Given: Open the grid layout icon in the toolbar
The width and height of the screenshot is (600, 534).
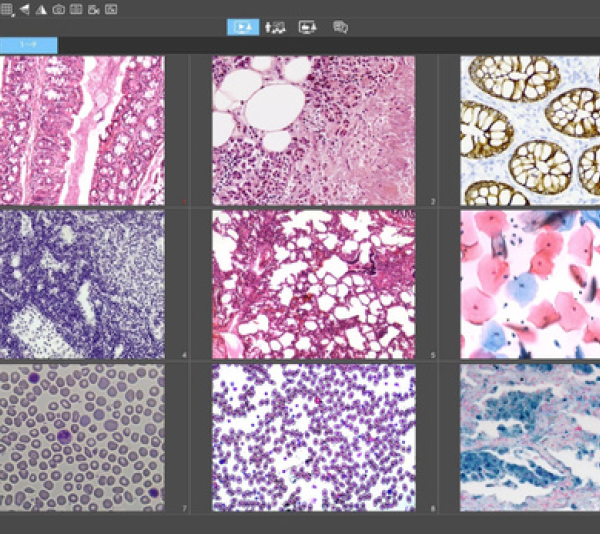Looking at the screenshot, I should [x=6, y=9].
